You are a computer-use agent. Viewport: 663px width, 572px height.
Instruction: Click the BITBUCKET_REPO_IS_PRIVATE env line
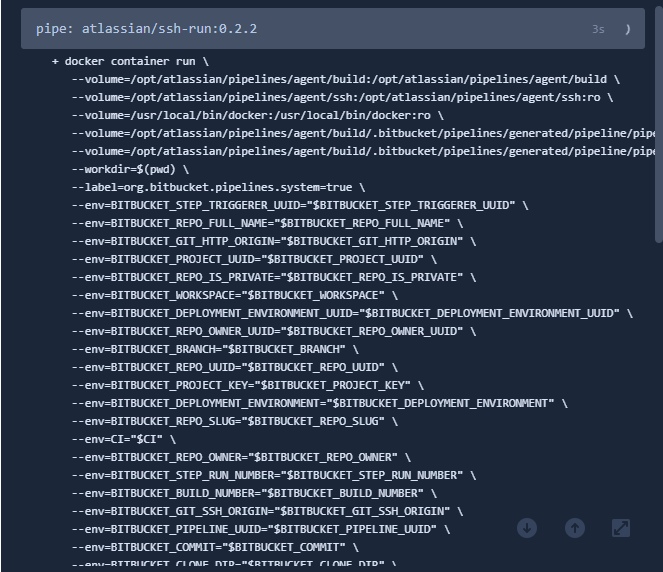coord(274,277)
